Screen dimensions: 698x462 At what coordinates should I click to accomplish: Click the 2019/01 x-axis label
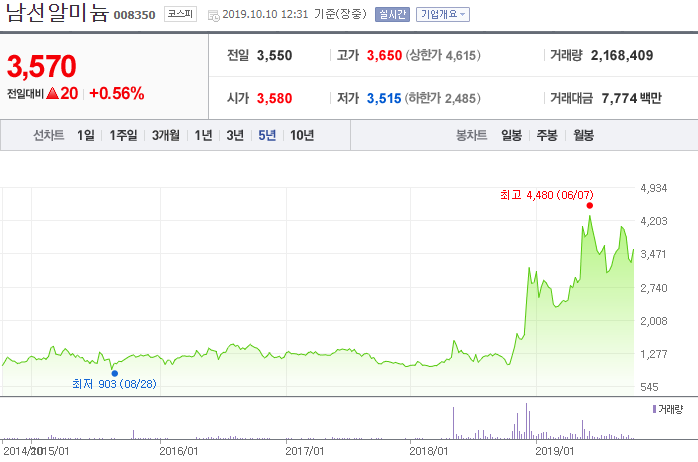[554, 451]
